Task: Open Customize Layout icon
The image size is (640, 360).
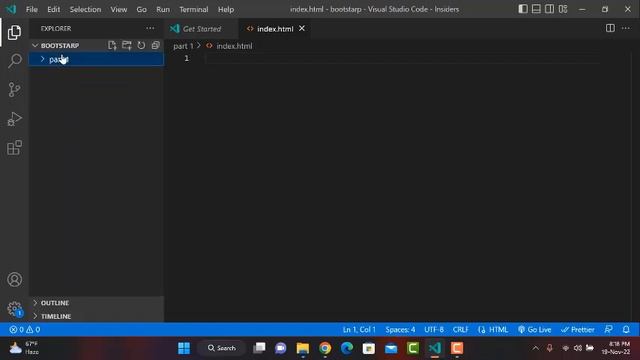Action: (563, 9)
